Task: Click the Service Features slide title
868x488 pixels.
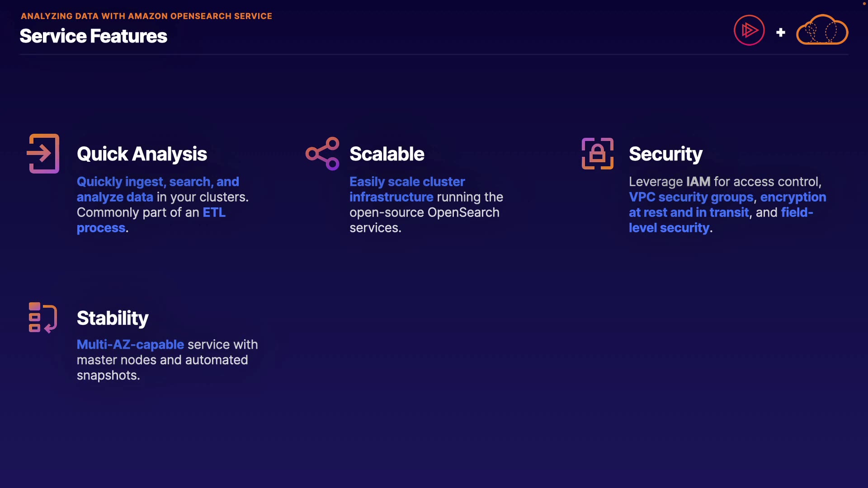Action: tap(93, 36)
